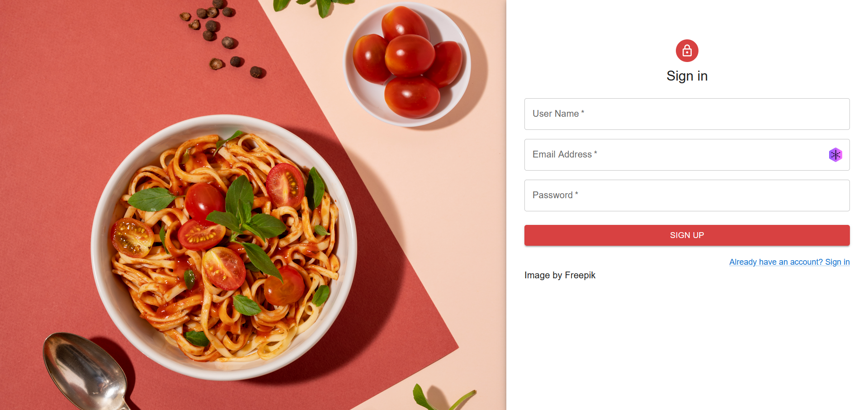Click the red lock avatar icon
This screenshot has width=868, height=410.
(687, 51)
